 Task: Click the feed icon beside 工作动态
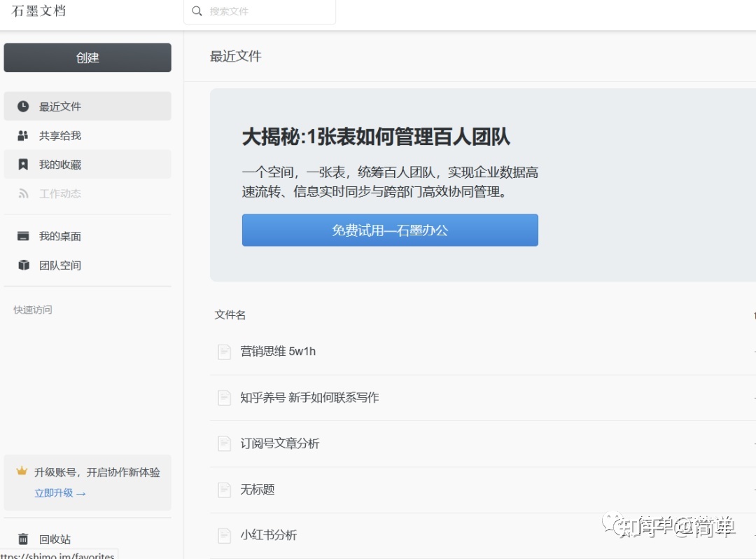pyautogui.click(x=23, y=193)
